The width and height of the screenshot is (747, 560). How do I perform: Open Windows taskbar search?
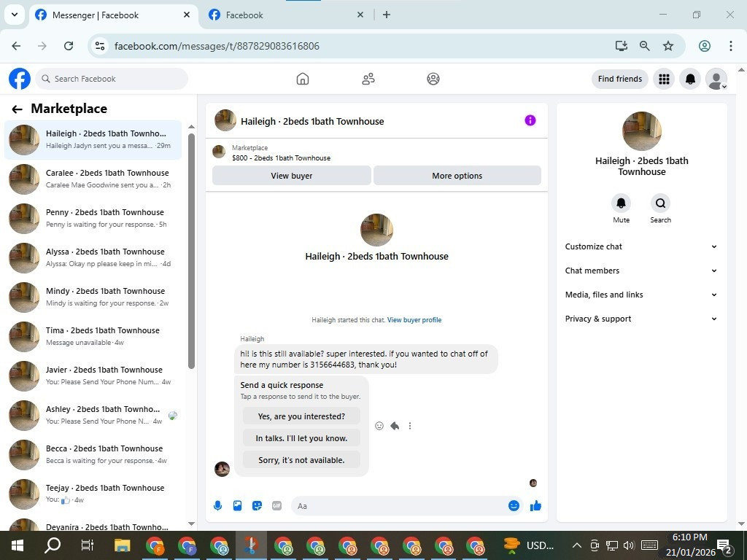pos(53,545)
